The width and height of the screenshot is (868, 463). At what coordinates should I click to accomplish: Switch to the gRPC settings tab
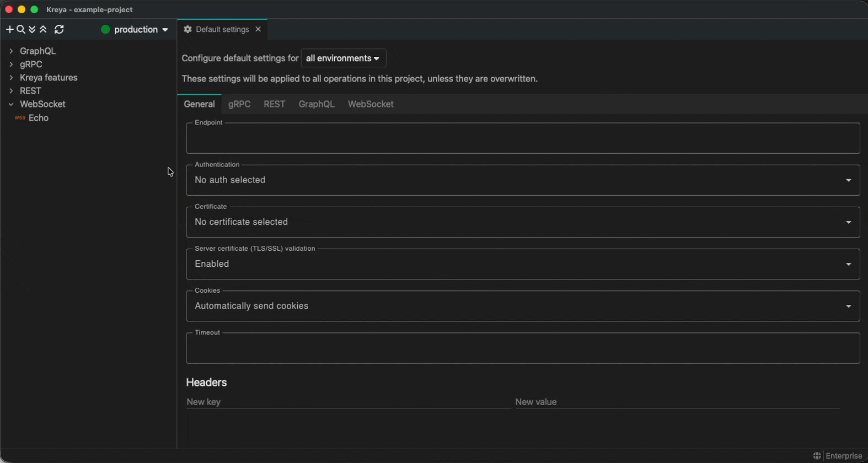[239, 104]
